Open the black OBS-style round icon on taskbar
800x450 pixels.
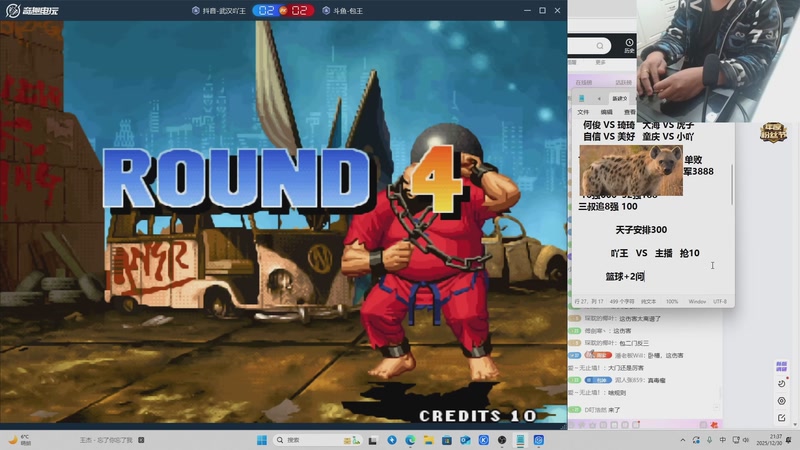502,440
